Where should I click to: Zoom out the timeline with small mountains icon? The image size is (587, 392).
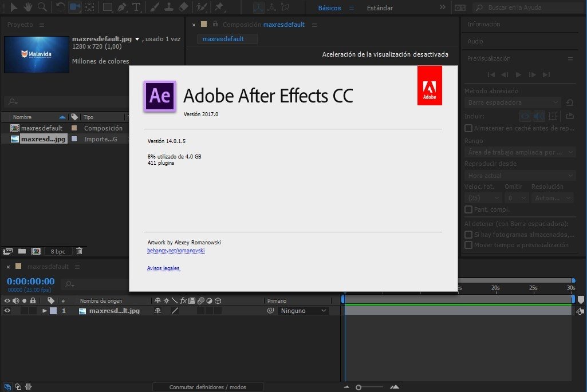pyautogui.click(x=346, y=387)
